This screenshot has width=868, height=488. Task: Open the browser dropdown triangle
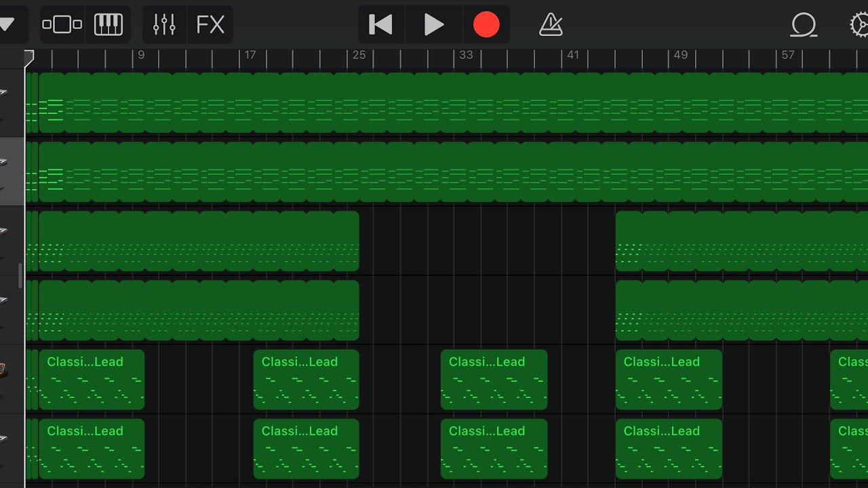click(x=7, y=25)
